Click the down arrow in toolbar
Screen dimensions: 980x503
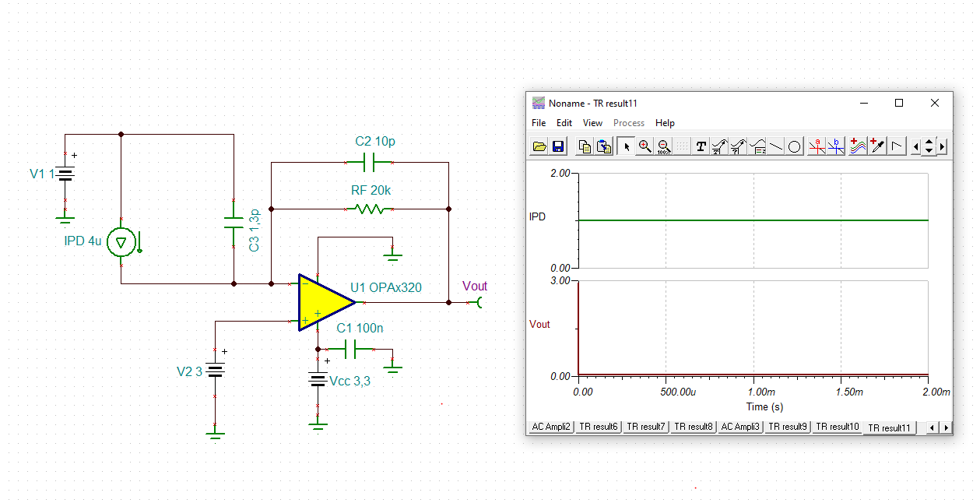click(x=929, y=151)
